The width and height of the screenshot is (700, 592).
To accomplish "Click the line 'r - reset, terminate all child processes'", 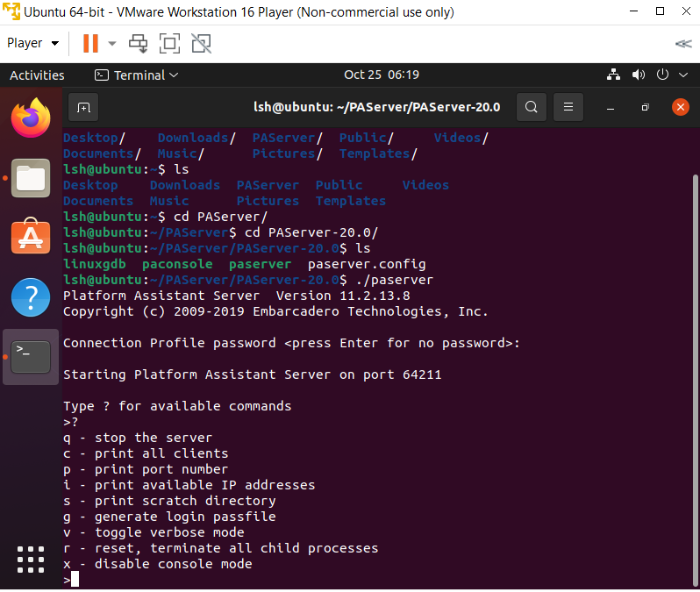I will point(221,548).
